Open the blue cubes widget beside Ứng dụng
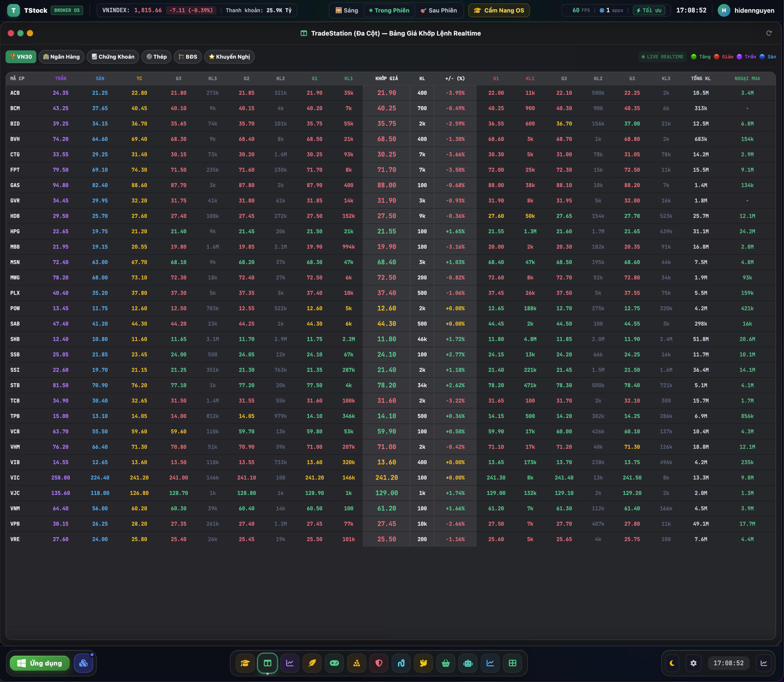 (83, 663)
